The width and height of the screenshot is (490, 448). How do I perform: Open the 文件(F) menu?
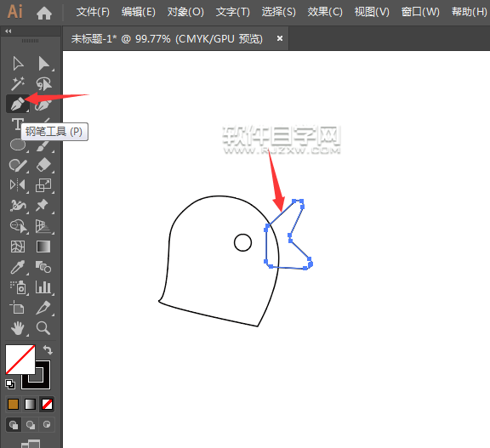click(x=93, y=12)
